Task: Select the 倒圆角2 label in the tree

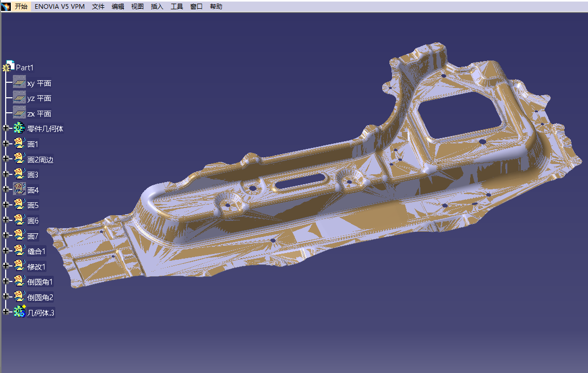Action: [40, 297]
